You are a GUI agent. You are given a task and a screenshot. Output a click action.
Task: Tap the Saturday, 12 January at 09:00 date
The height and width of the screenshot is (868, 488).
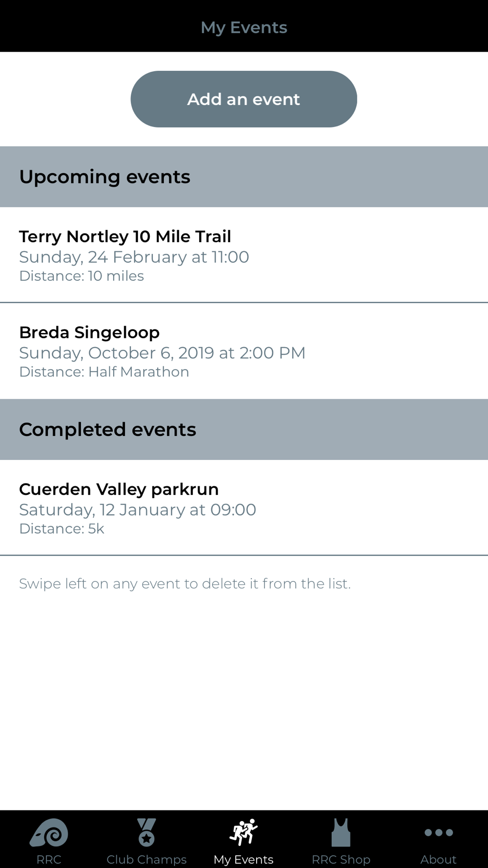click(x=138, y=510)
